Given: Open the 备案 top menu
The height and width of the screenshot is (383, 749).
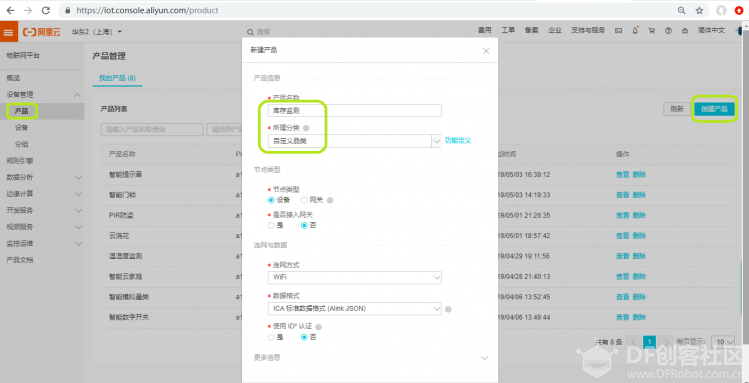Looking at the screenshot, I should 531,30.
